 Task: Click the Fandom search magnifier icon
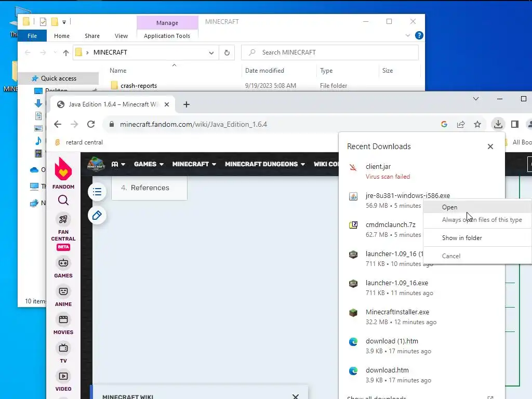pos(63,200)
